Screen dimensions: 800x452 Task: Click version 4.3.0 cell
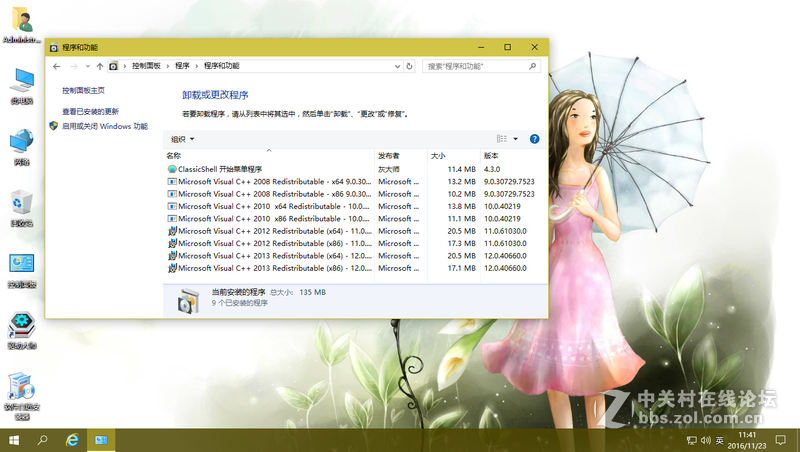click(492, 169)
